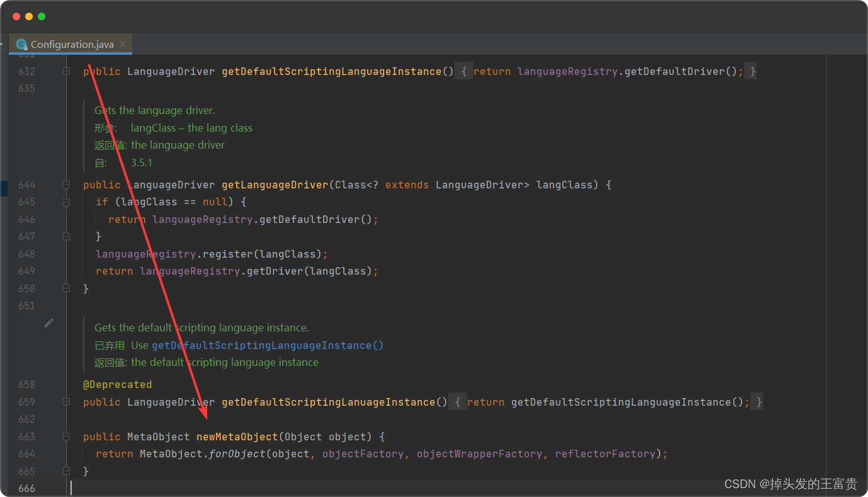Screen dimensions: 868x497
Task: Click line number 648 in the gutter
Action: coord(27,254)
